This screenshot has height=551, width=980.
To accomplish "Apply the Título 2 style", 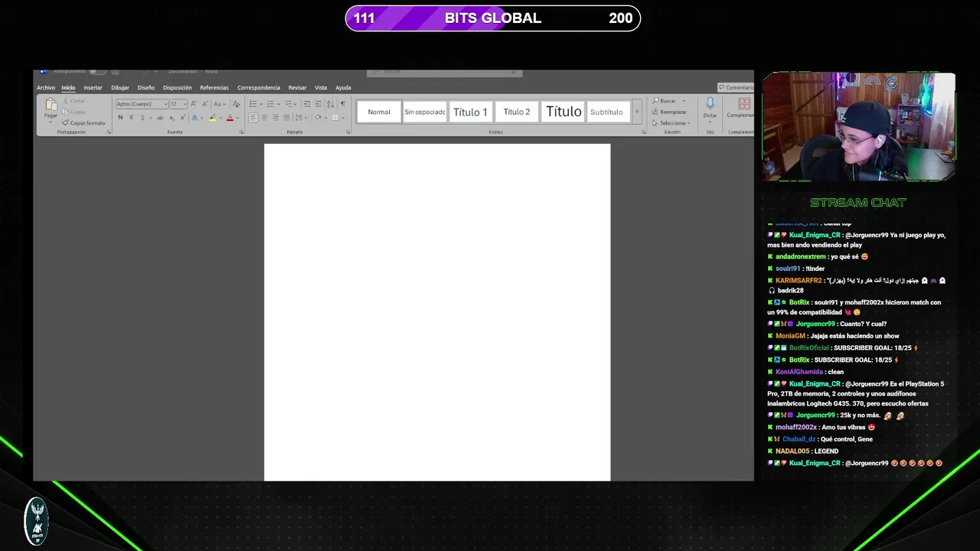I will pos(517,112).
